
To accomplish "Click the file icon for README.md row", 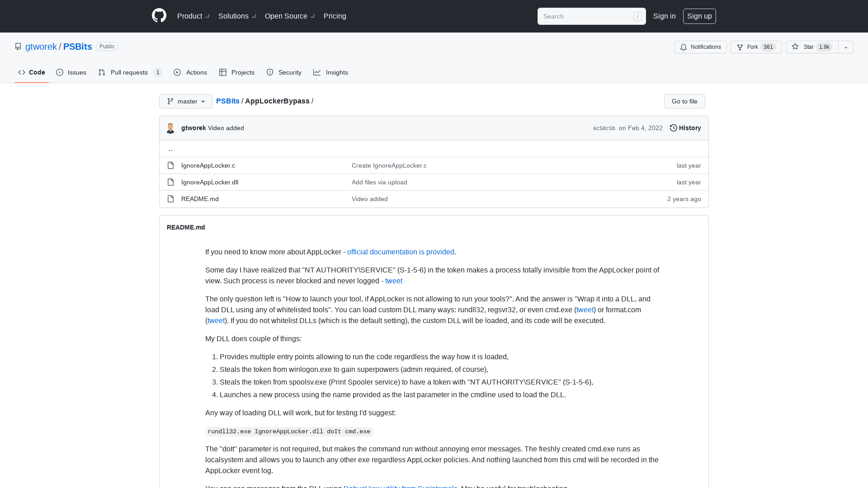I will pyautogui.click(x=170, y=199).
